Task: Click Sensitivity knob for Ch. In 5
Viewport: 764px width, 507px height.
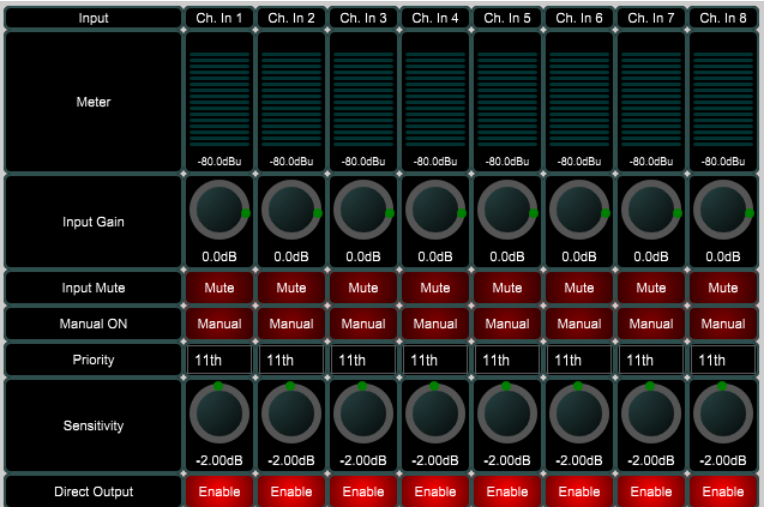Action: 507,413
